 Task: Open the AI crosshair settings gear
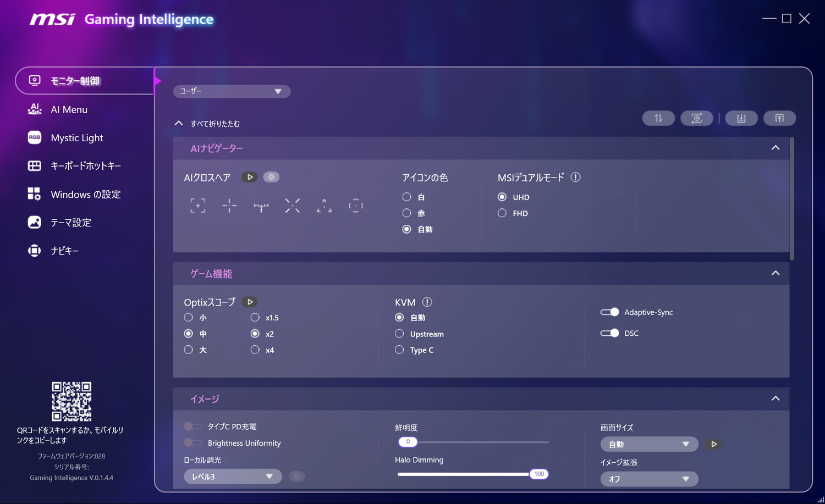point(271,176)
